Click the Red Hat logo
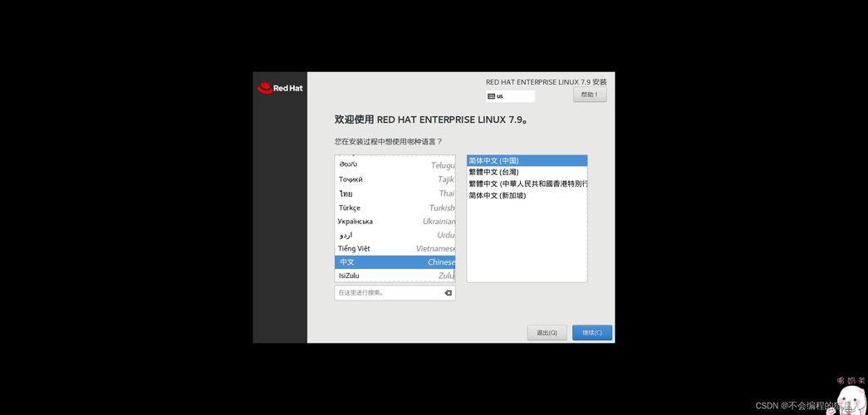 point(280,88)
